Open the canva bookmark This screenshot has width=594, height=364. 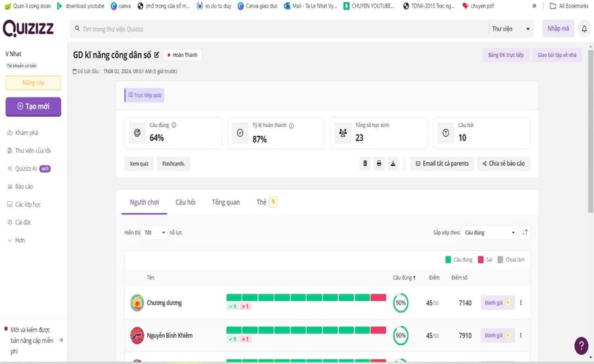point(121,6)
